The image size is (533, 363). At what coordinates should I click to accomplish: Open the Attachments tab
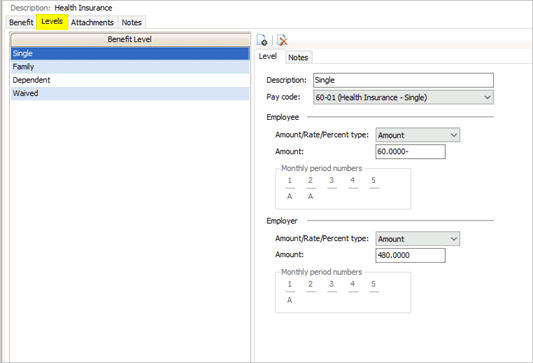[92, 22]
